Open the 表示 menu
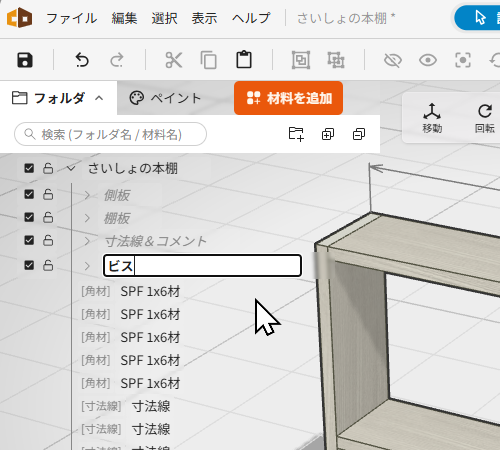The width and height of the screenshot is (500, 450). tap(204, 18)
